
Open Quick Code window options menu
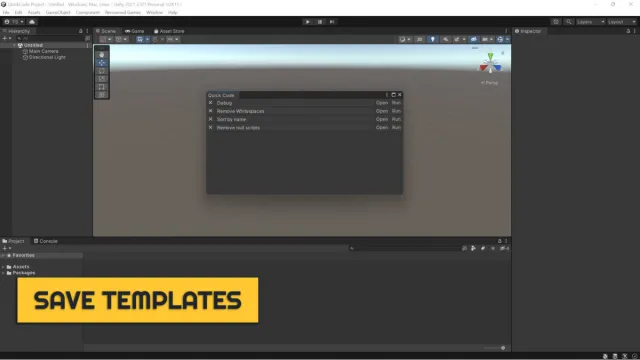tap(387, 95)
